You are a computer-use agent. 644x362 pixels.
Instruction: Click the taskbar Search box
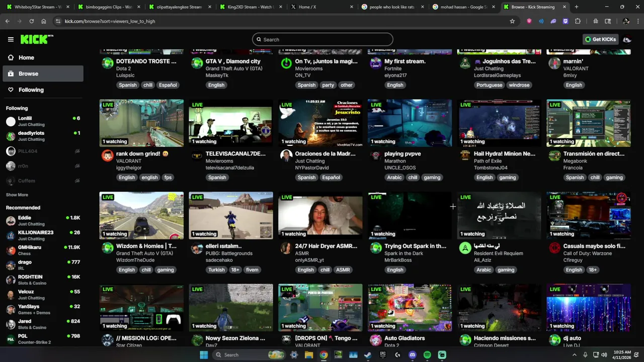point(249,354)
